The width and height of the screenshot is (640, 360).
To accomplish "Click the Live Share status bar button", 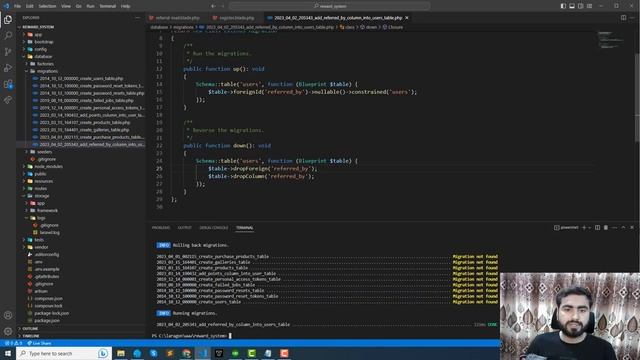I will [x=39, y=343].
